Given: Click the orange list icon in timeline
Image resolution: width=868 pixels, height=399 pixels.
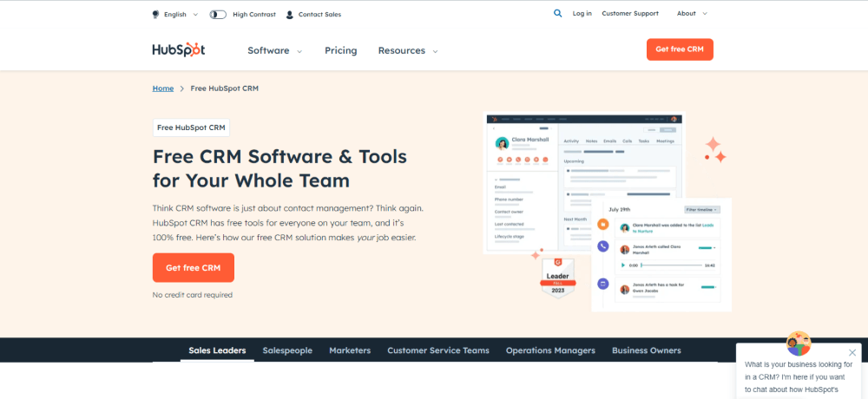Looking at the screenshot, I should pos(603,225).
